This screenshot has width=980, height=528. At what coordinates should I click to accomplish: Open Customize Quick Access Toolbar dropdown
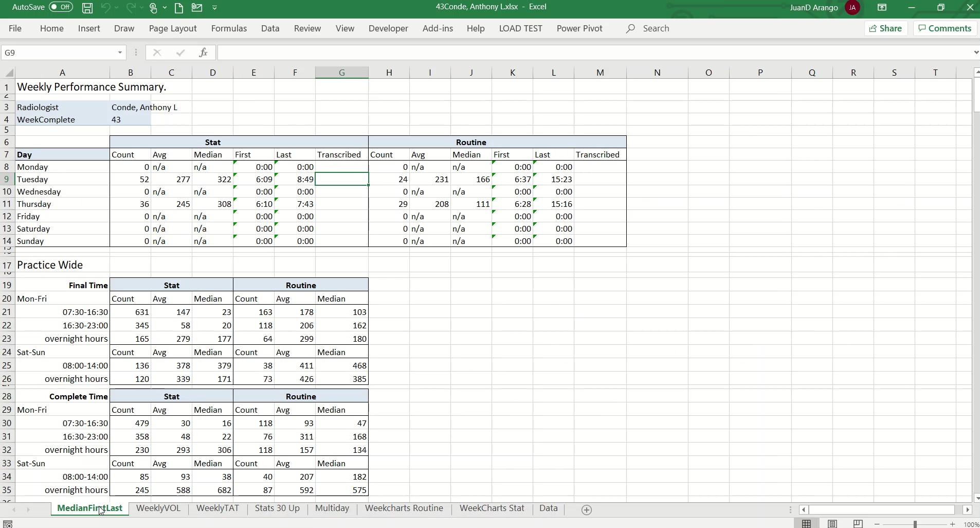pos(214,8)
